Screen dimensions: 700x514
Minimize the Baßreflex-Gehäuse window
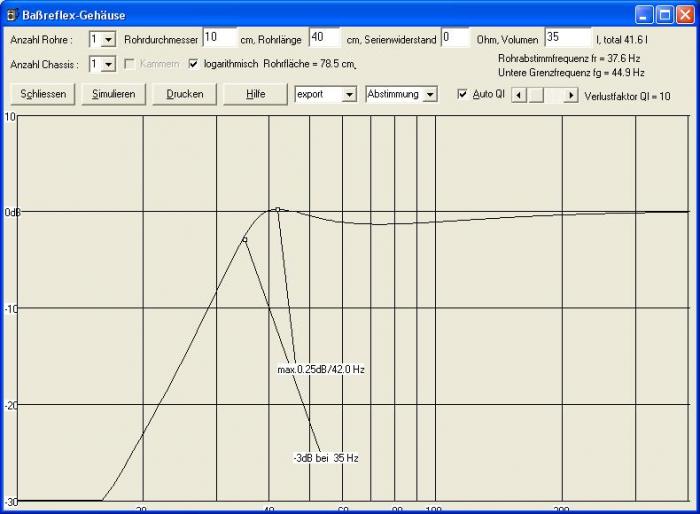click(x=644, y=15)
